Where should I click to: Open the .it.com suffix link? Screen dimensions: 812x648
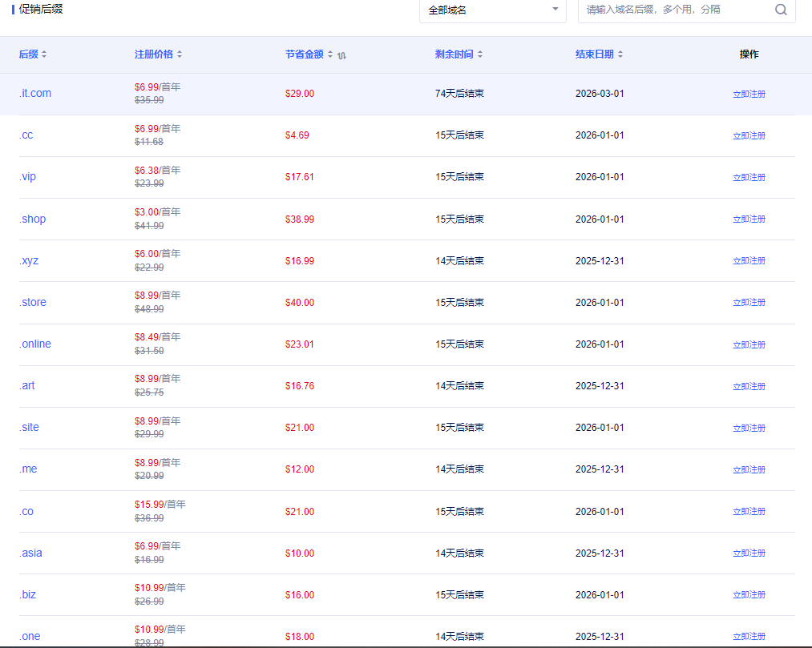click(x=35, y=93)
